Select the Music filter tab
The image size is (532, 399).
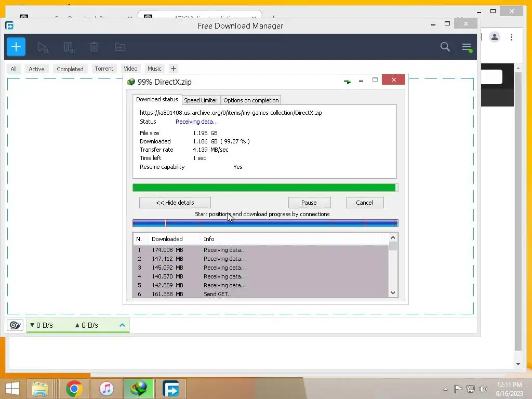click(x=154, y=69)
